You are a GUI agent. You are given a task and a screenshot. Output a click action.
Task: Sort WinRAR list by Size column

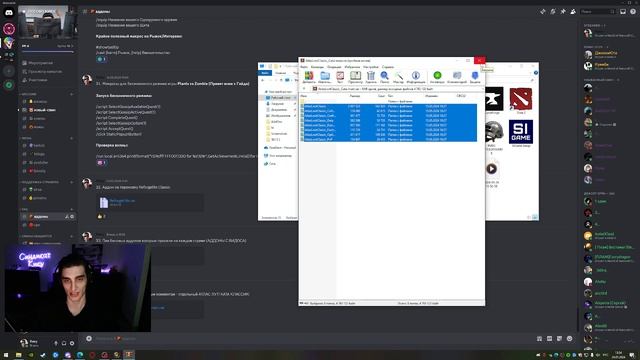(x=355, y=96)
